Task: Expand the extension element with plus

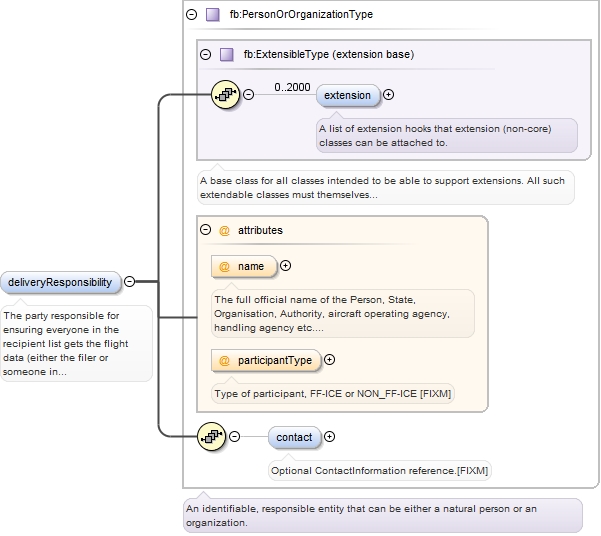Action: point(389,95)
